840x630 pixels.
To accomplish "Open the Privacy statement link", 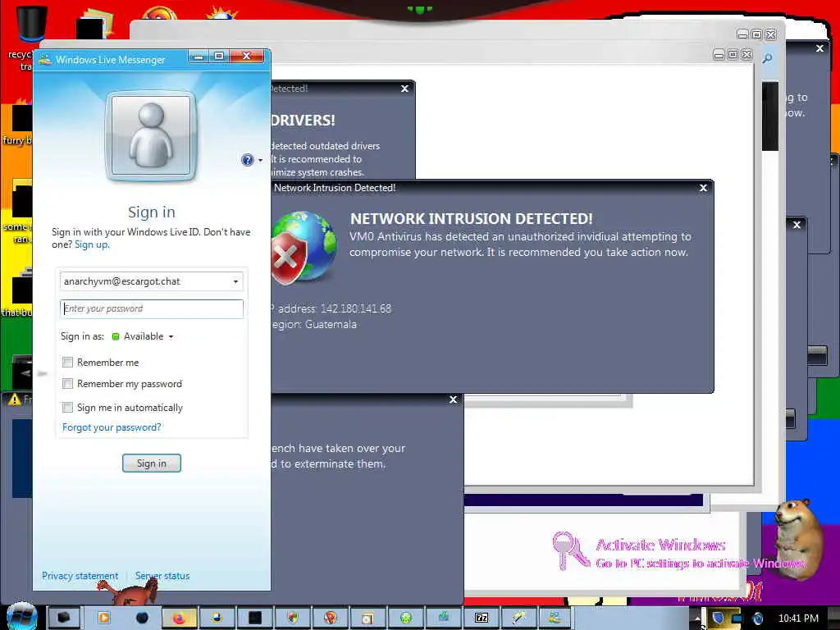I will [x=80, y=576].
